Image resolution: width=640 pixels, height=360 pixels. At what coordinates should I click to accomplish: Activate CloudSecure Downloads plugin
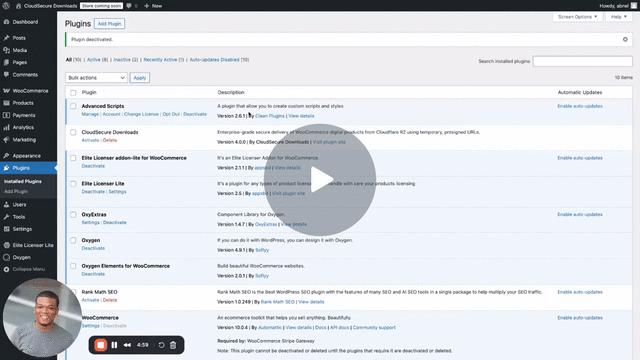tap(90, 140)
